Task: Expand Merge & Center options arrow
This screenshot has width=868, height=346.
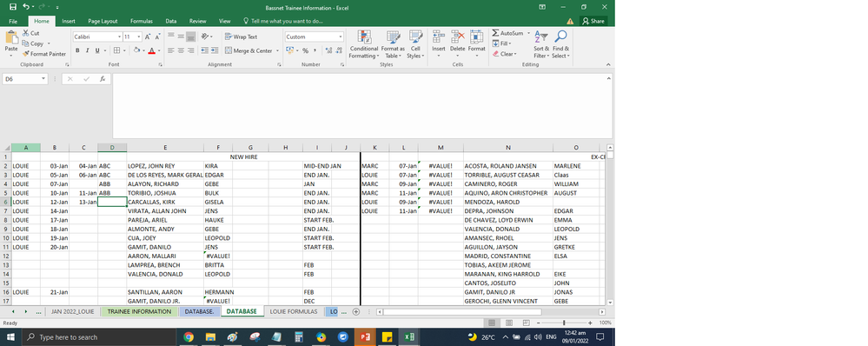Action: 277,50
